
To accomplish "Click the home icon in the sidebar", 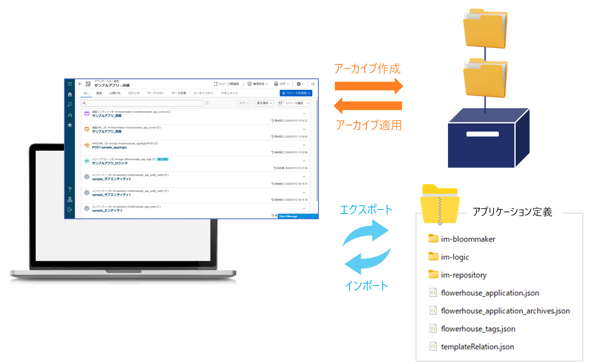I will pos(70,94).
